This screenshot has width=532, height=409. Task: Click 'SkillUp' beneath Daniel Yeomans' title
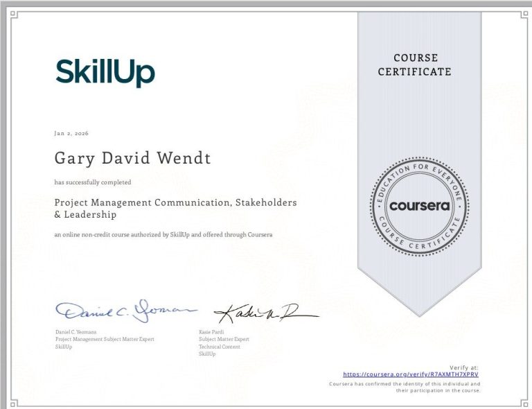tap(63, 347)
